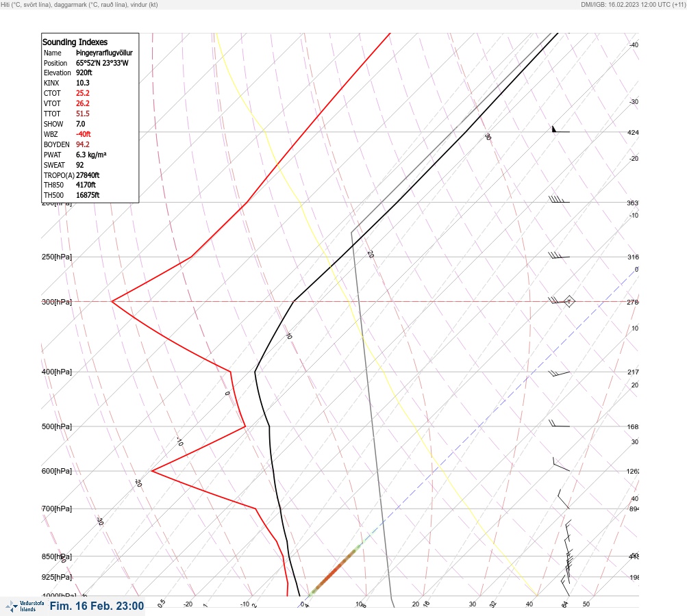Click the TH850 value 4170ft
This screenshot has width=687, height=616.
[x=86, y=185]
